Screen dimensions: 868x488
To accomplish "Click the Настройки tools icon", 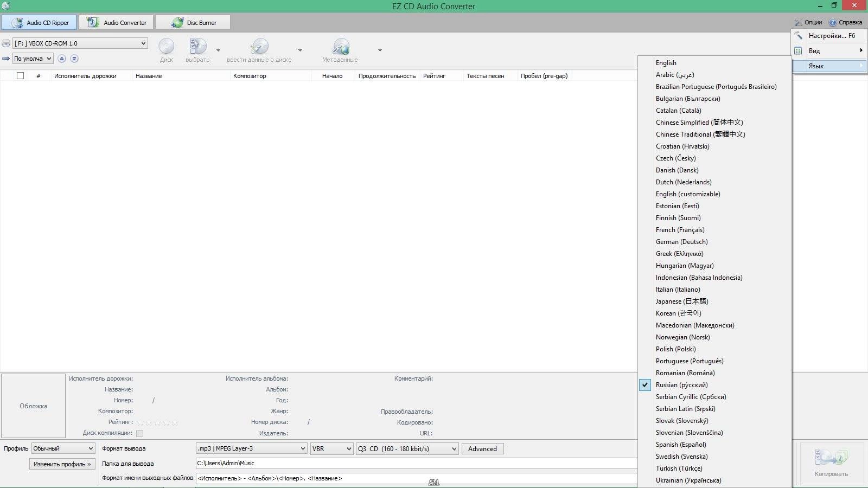I will coord(798,36).
